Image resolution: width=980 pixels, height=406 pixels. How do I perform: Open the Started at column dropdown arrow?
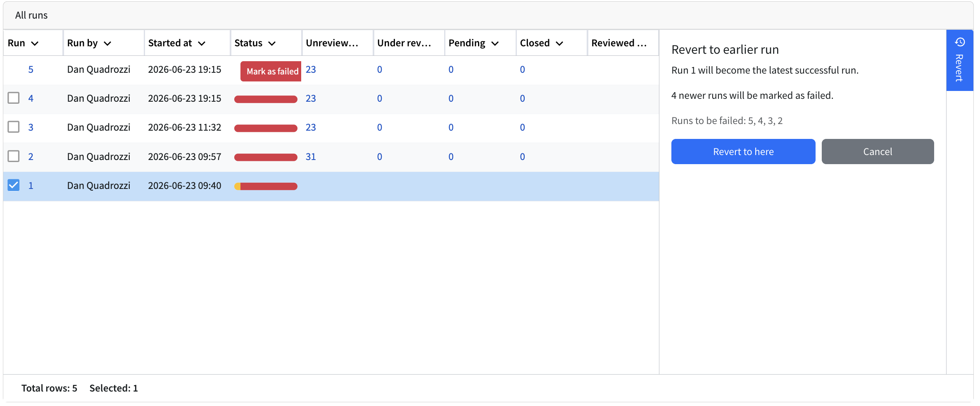(202, 43)
